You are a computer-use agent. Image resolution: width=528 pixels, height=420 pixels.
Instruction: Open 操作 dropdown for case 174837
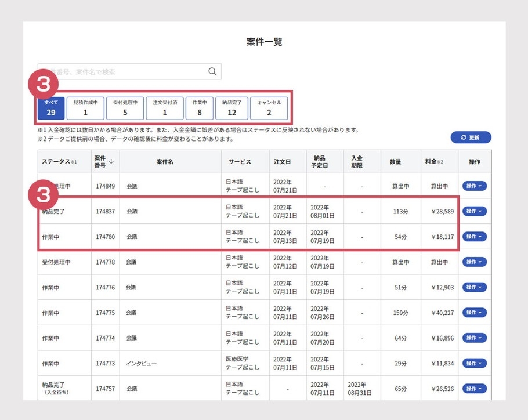[x=474, y=211]
